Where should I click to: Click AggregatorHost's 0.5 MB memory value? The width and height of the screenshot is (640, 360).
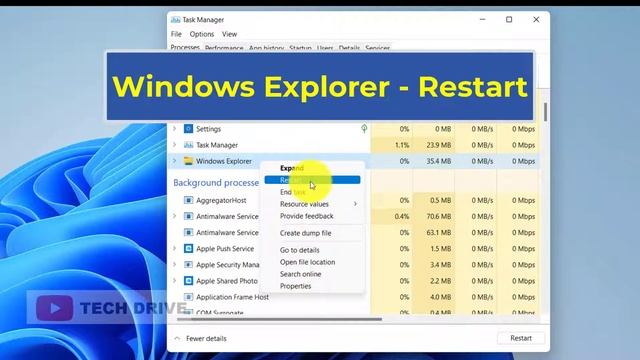440,200
